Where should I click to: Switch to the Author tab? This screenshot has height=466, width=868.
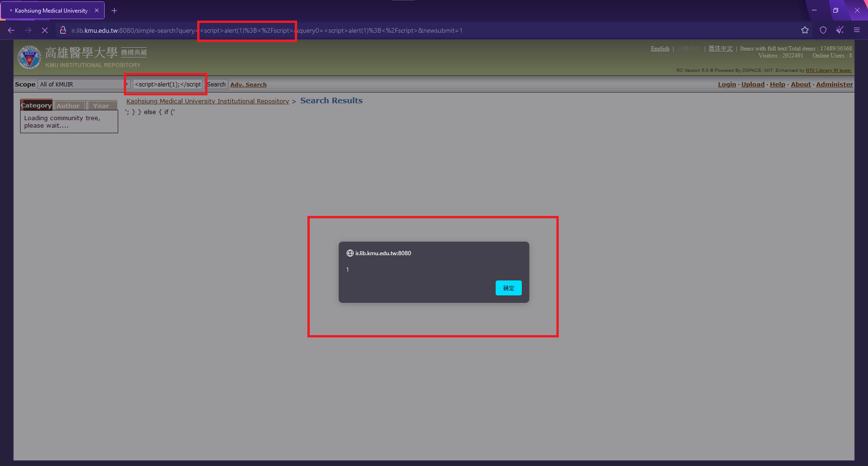68,106
